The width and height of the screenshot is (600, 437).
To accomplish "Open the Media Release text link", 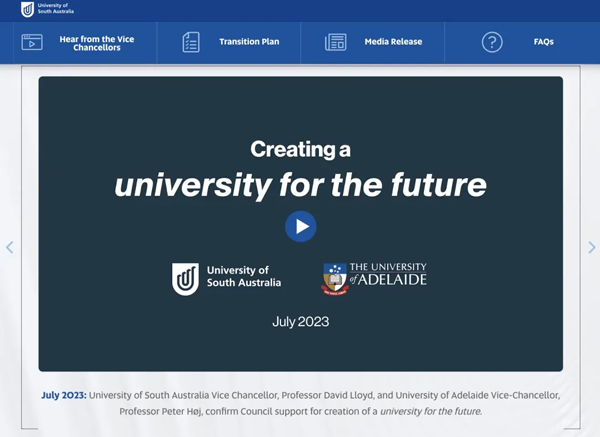I will click(393, 43).
